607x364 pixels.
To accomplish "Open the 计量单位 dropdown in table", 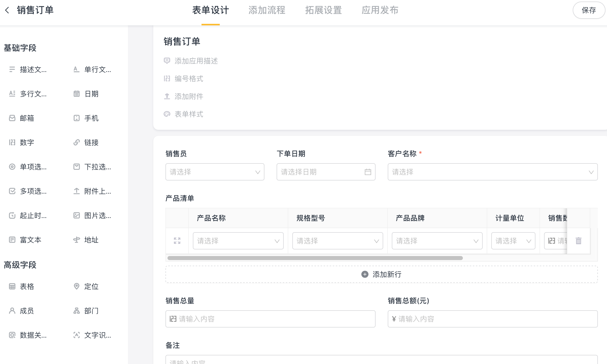I will (x=513, y=241).
